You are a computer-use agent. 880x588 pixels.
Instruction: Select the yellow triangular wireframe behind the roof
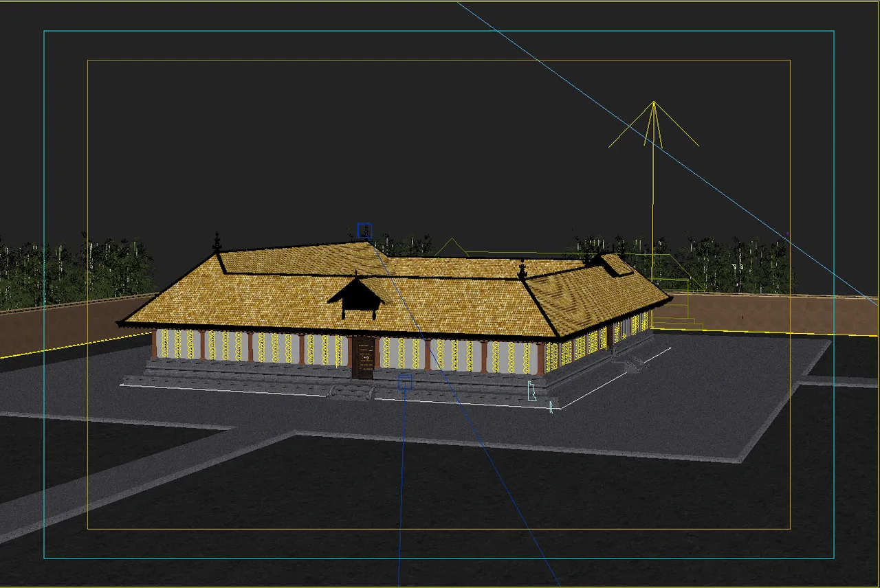[x=451, y=247]
